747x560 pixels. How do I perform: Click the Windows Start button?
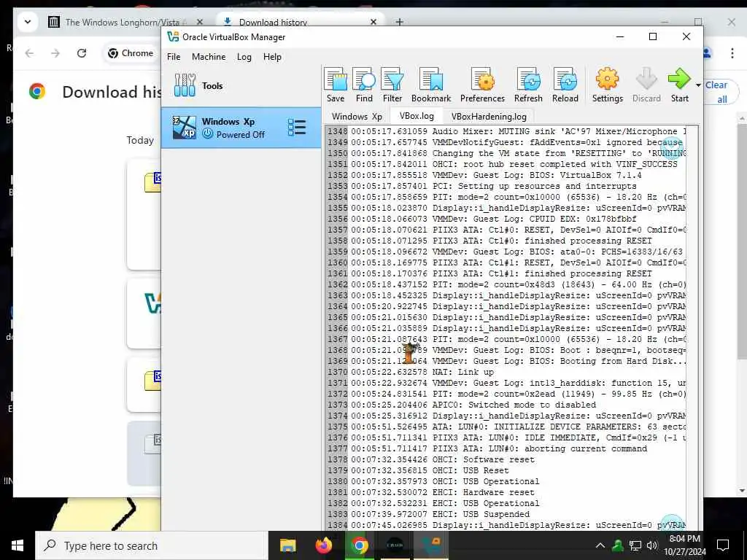click(18, 545)
